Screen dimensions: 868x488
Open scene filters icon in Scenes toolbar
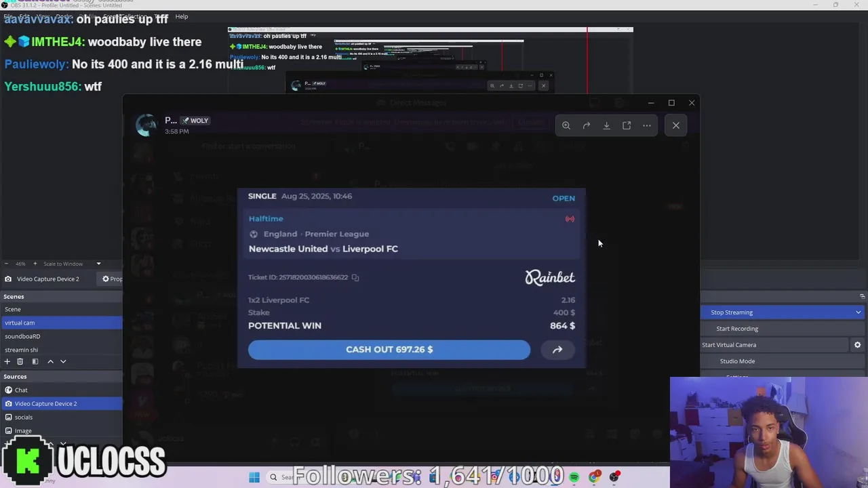(35, 362)
